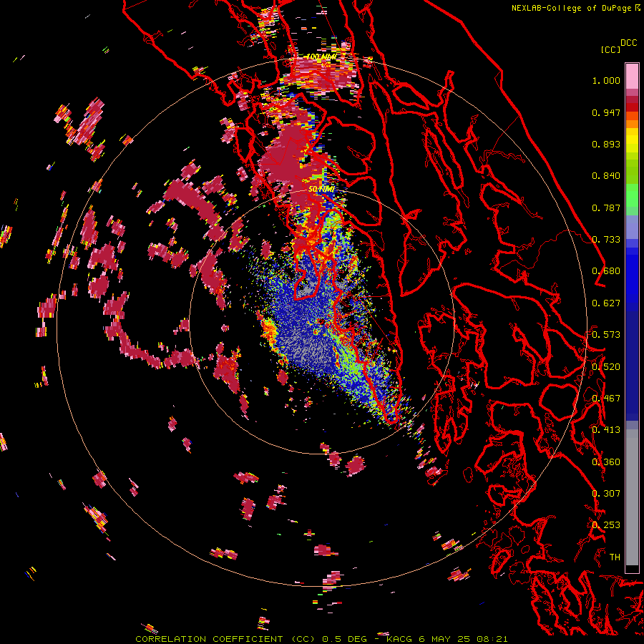
Task: Select the 1.000 scale value
Action: [x=606, y=80]
